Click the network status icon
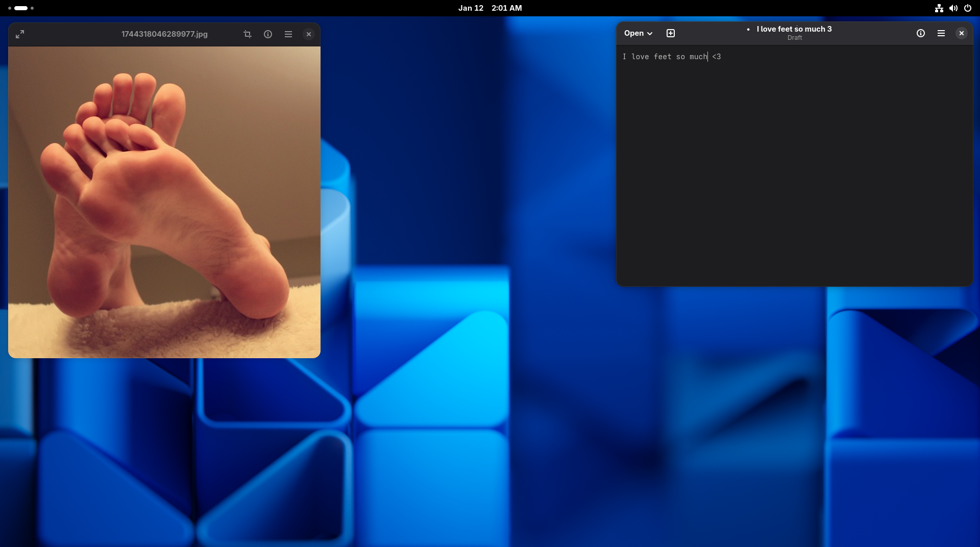Image resolution: width=980 pixels, height=547 pixels. (x=939, y=8)
